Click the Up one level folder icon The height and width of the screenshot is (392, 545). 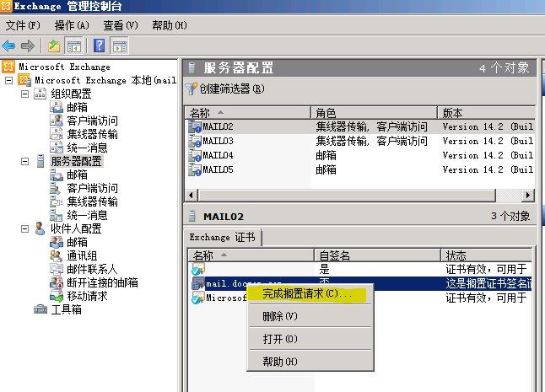[x=54, y=46]
